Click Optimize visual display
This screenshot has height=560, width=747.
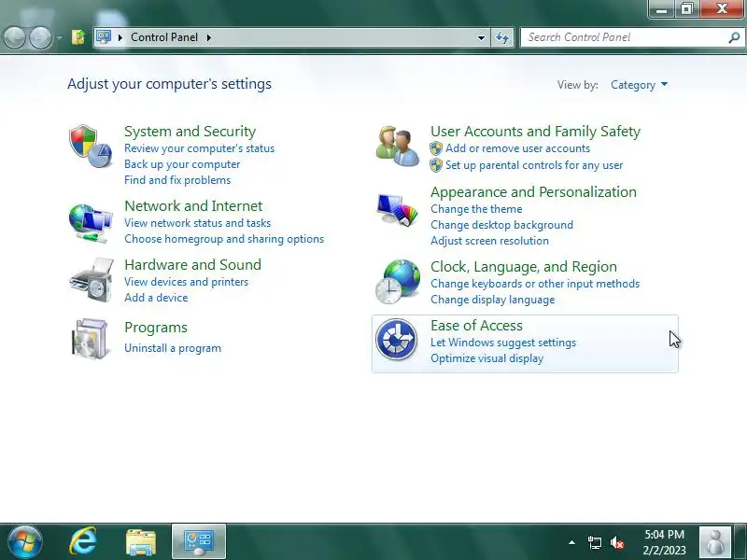point(486,358)
